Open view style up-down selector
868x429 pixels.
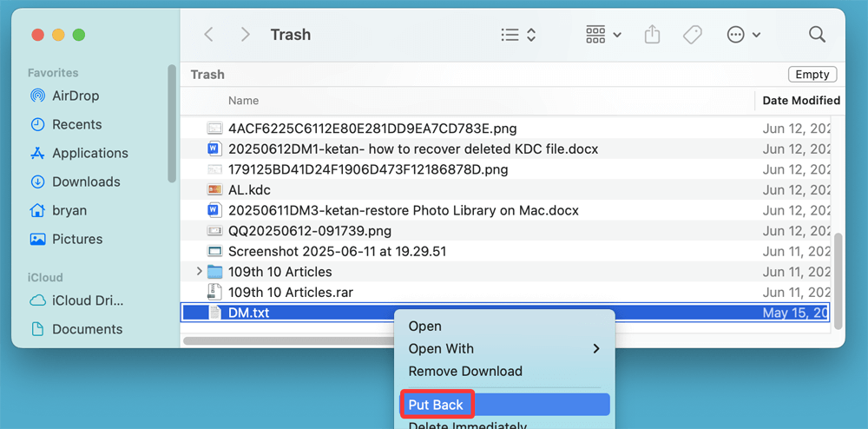(531, 35)
